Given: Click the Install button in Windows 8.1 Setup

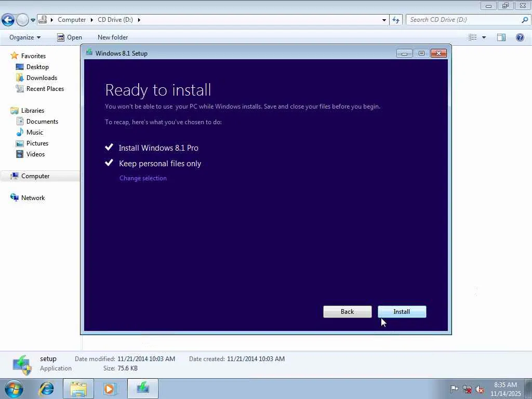Looking at the screenshot, I should [x=402, y=312].
